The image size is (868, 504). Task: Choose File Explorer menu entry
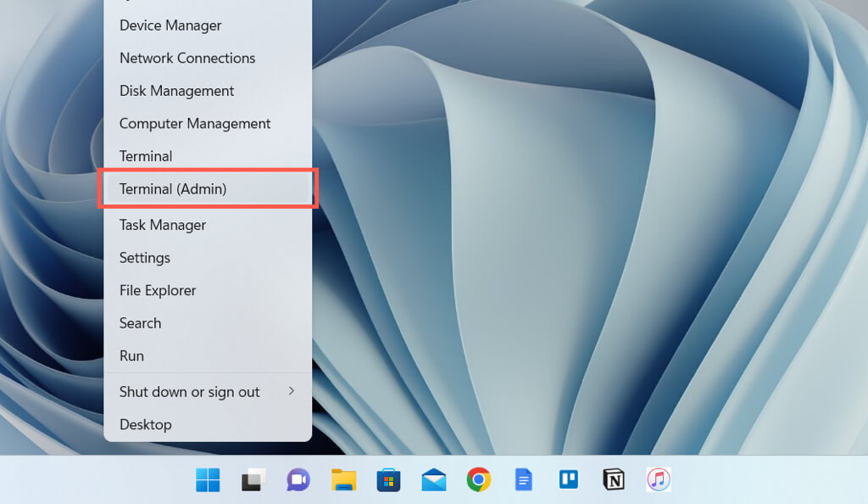pyautogui.click(x=208, y=290)
